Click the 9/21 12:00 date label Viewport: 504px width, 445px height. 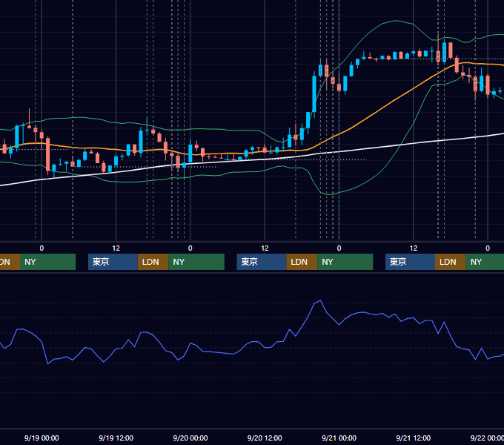(x=413, y=438)
